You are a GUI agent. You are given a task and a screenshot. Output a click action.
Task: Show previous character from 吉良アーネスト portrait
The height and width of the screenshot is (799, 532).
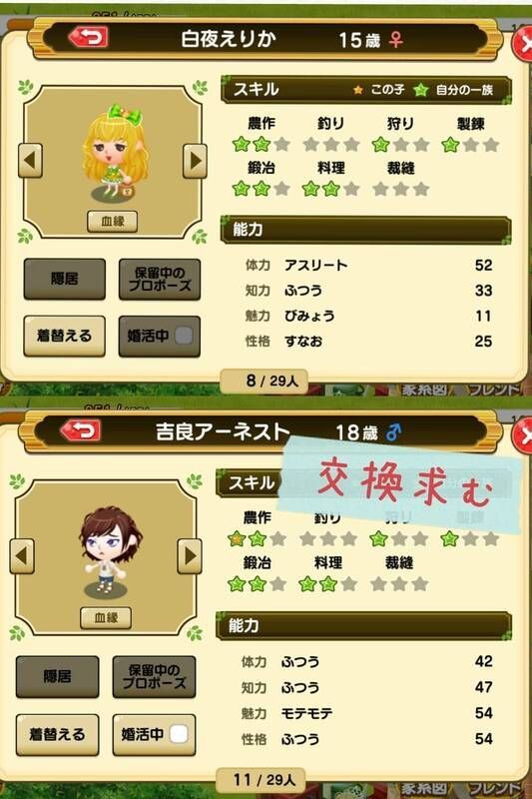pos(22,556)
